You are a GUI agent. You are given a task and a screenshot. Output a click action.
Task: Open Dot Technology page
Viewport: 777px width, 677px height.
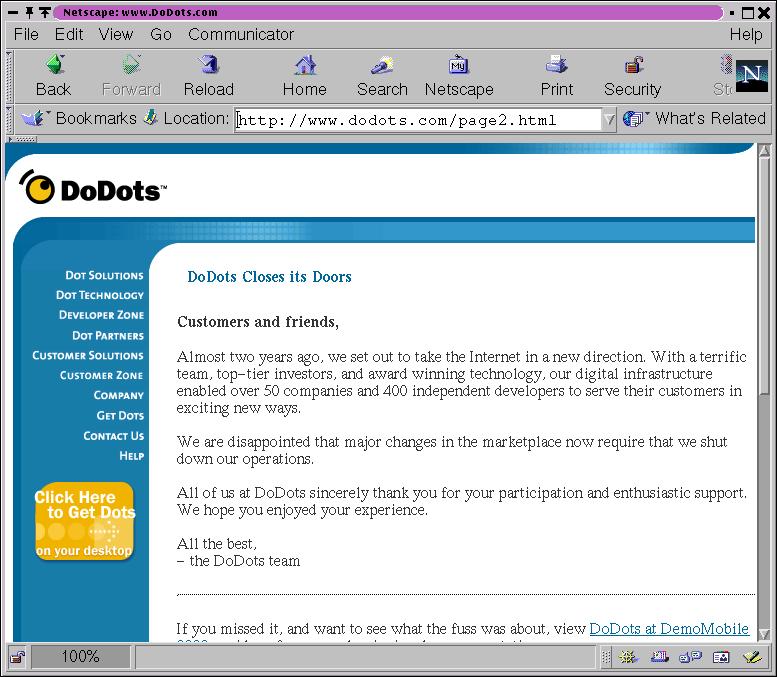click(x=100, y=295)
